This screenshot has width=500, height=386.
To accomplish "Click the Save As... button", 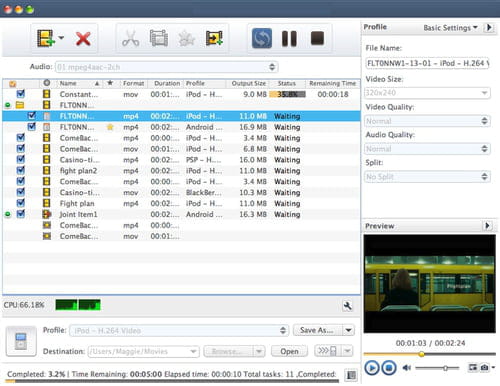I will click(x=316, y=330).
